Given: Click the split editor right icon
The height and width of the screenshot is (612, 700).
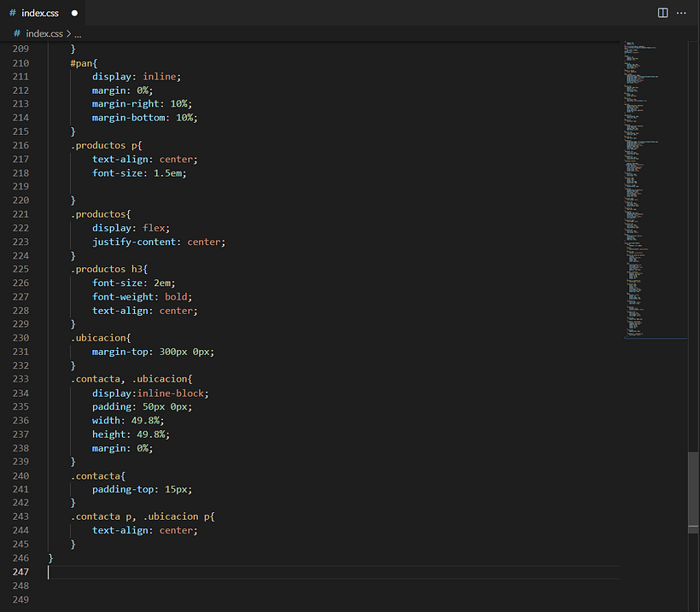Looking at the screenshot, I should click(x=663, y=13).
